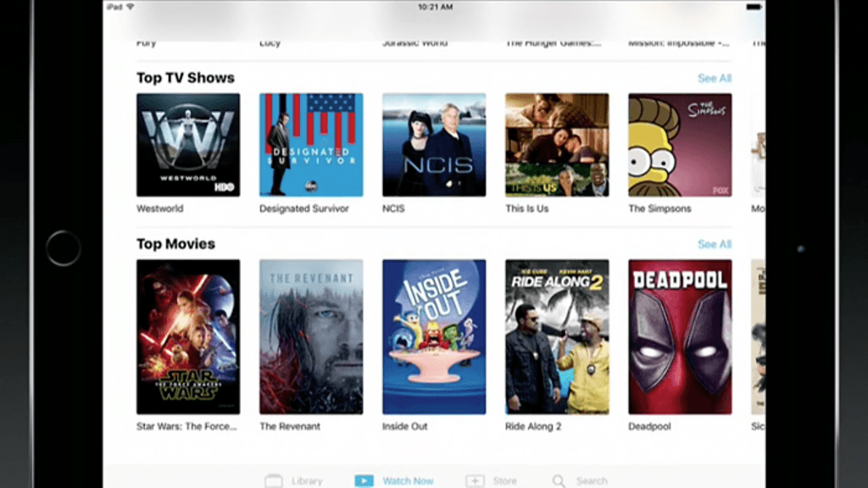Tap the battery indicator icon
This screenshot has height=488, width=868.
point(754,7)
